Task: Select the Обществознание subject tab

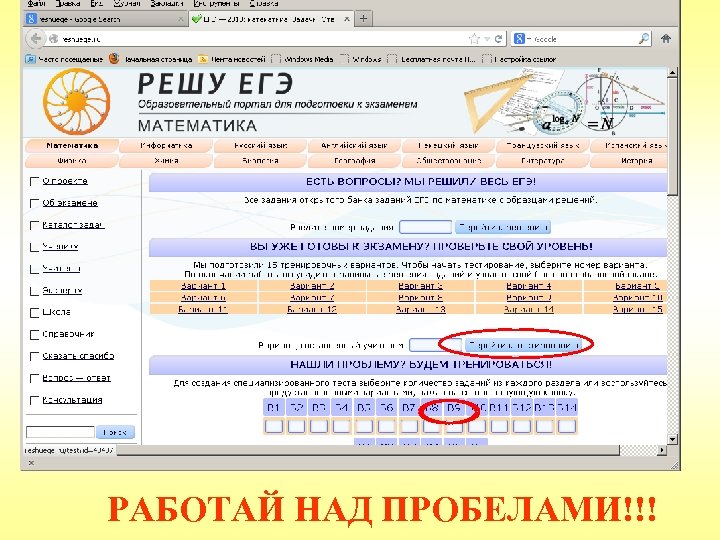Action: pos(449,161)
